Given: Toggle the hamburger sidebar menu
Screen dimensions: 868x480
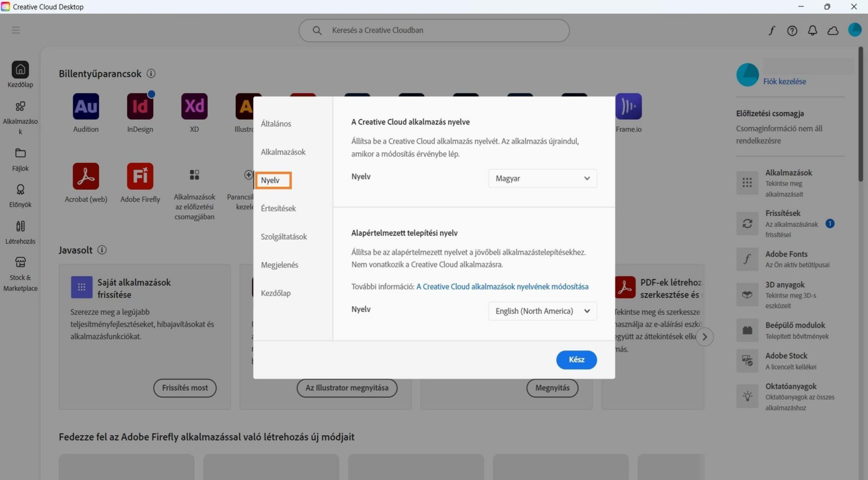Looking at the screenshot, I should (16, 30).
